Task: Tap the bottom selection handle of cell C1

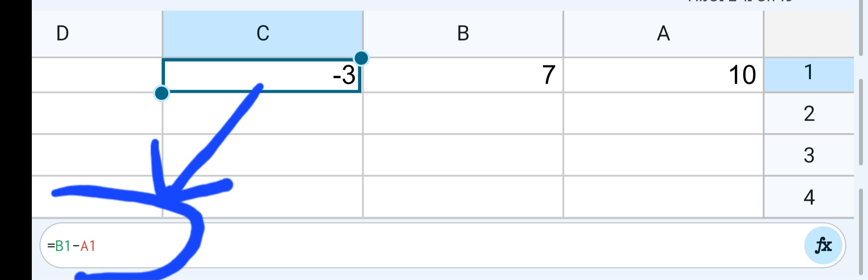Action: point(162,93)
